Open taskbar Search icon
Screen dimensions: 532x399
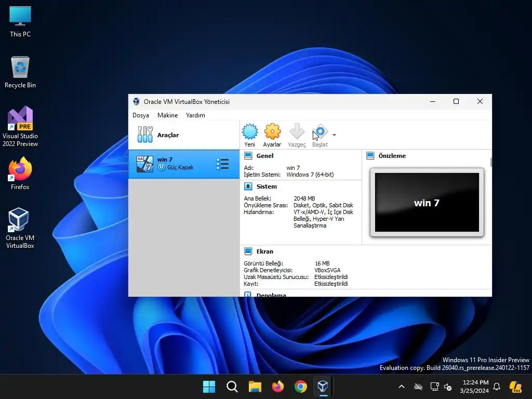point(232,387)
